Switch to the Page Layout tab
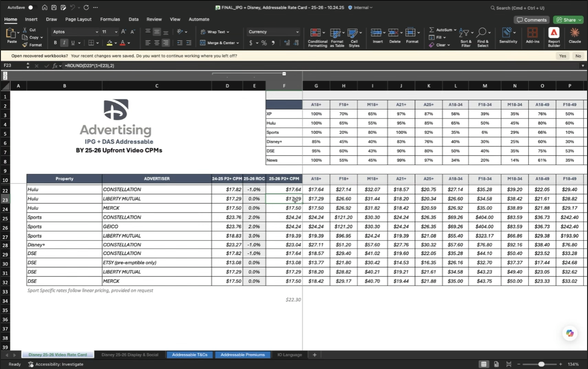 click(78, 19)
